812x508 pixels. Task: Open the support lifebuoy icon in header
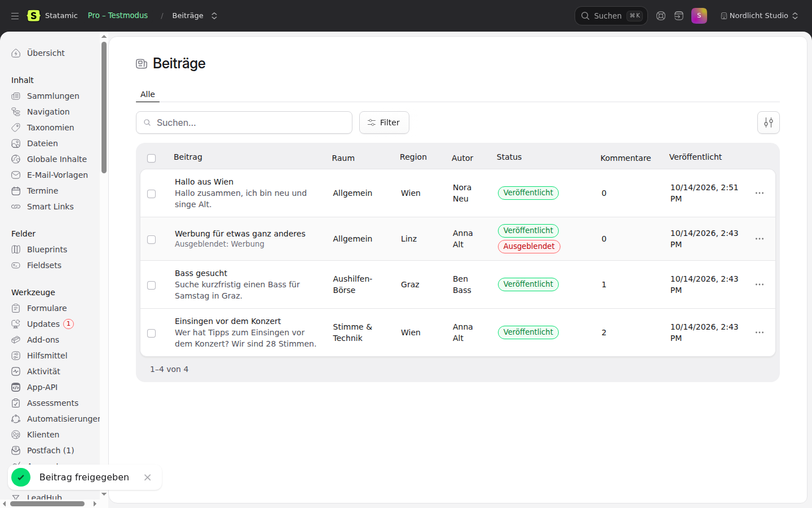(661, 16)
